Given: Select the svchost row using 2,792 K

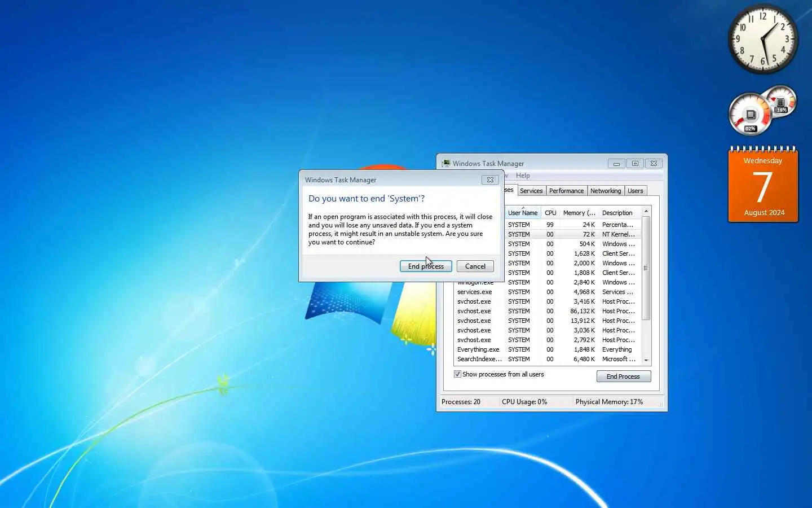Looking at the screenshot, I should click(548, 340).
